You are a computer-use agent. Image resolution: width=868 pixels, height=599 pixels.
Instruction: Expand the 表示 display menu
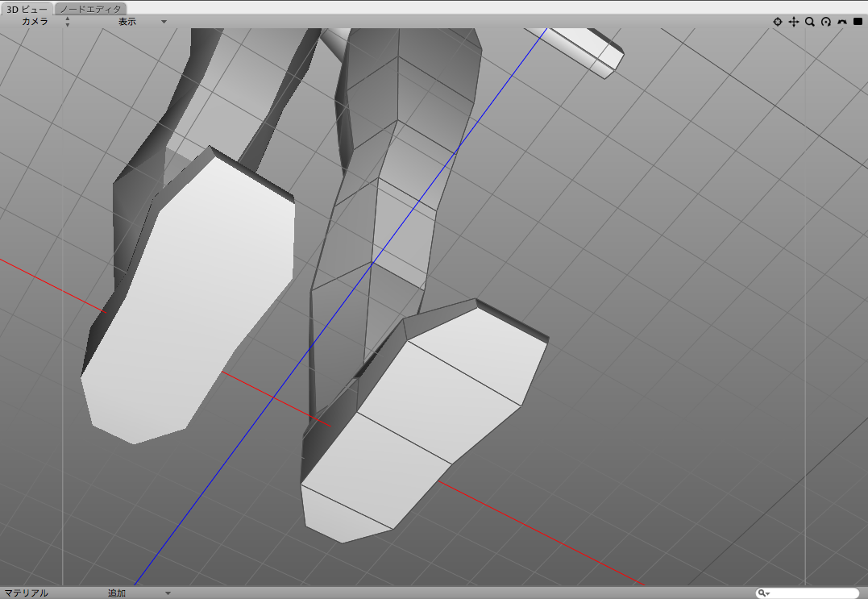[x=142, y=22]
